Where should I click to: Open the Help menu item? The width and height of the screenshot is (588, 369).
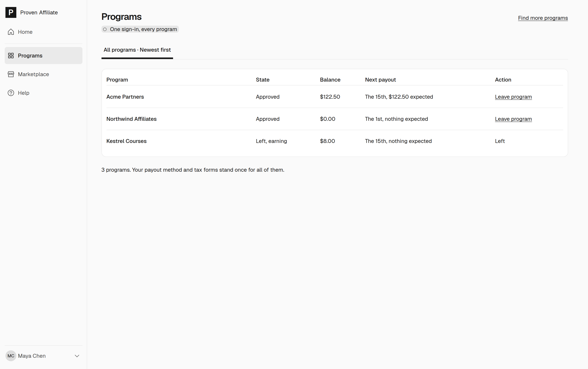click(44, 93)
